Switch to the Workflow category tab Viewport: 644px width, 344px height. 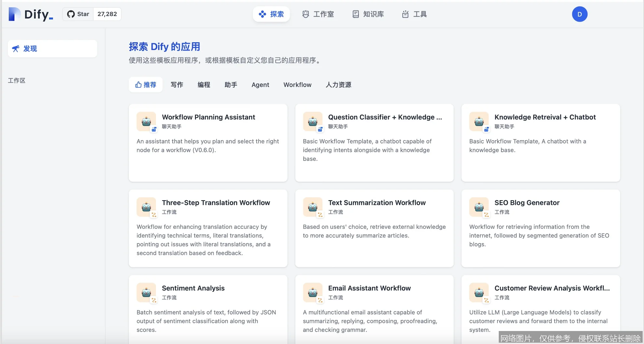(297, 85)
